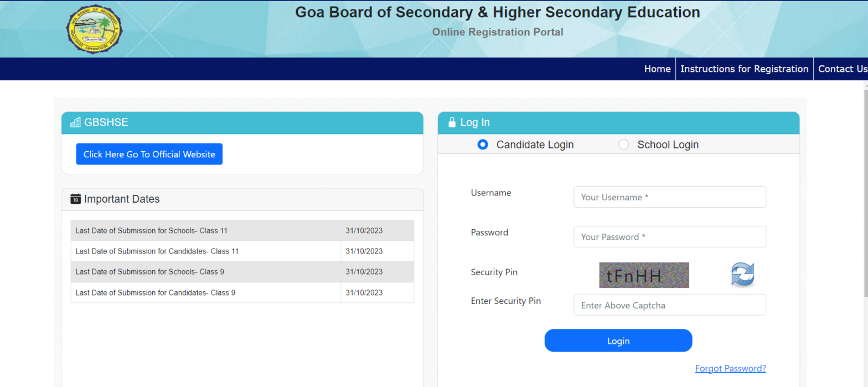Screen dimensions: 868x387
Task: Open the Forgot Password link
Action: pyautogui.click(x=730, y=368)
